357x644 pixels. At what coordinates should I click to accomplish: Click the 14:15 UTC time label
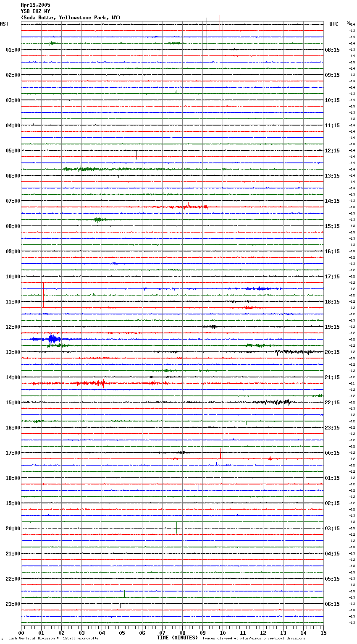point(332,201)
